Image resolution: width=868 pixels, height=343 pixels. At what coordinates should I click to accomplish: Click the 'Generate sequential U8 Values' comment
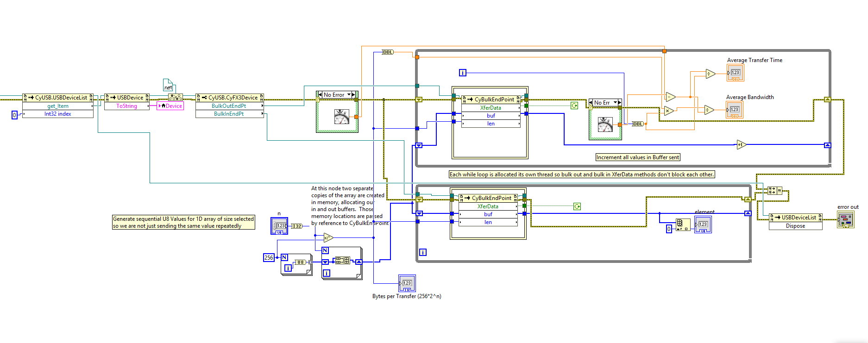(x=183, y=222)
